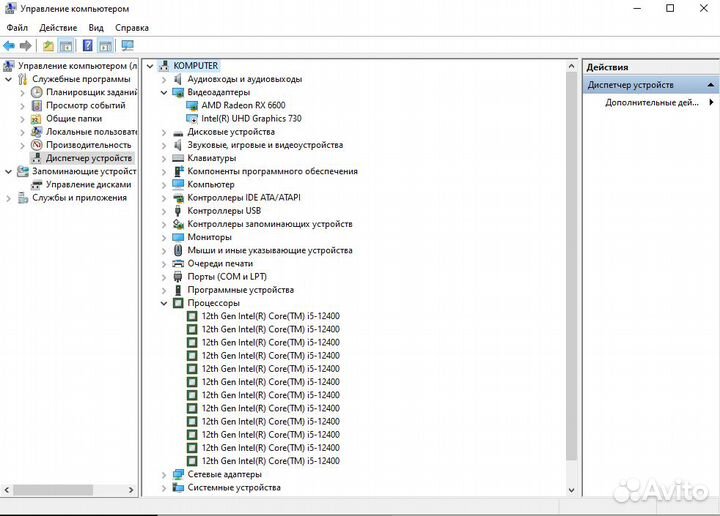
Task: Click the KOMPUTER root node icon
Action: click(x=164, y=66)
